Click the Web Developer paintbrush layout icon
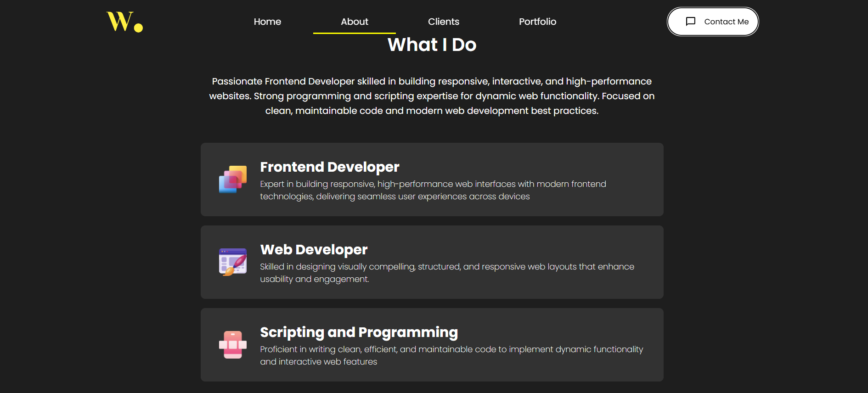Screen dimensions: 868x393 tap(233, 262)
